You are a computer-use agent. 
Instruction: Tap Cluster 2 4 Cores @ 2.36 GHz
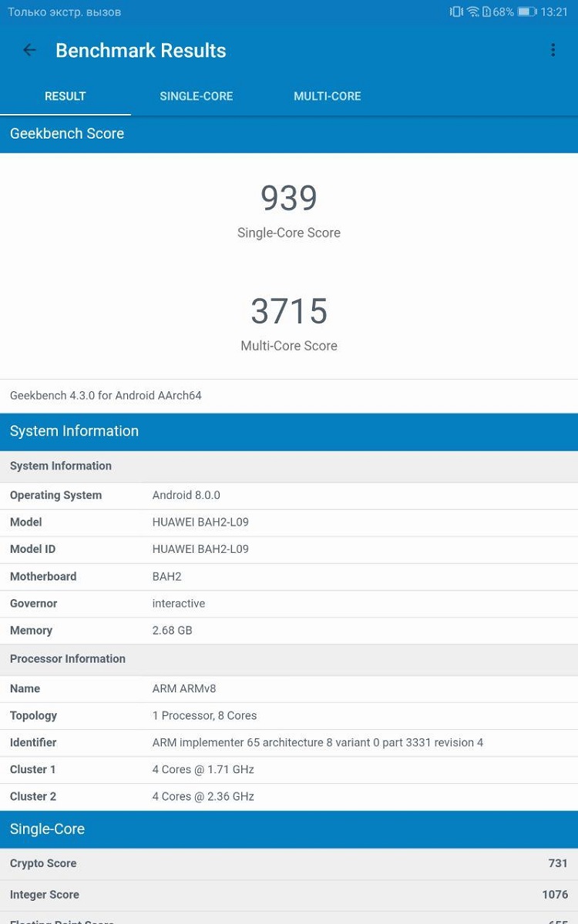pyautogui.click(x=203, y=796)
